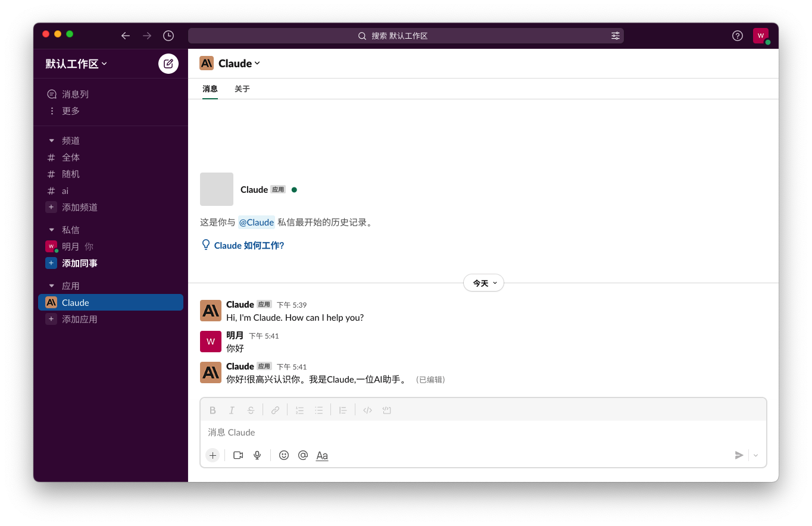The height and width of the screenshot is (526, 812).
Task: Record a video clip with camera icon
Action: 238,455
